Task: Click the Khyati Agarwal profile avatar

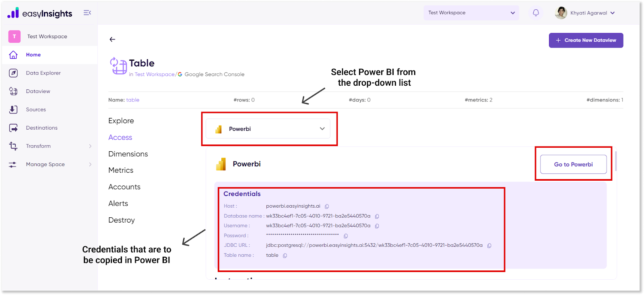Action: 561,13
